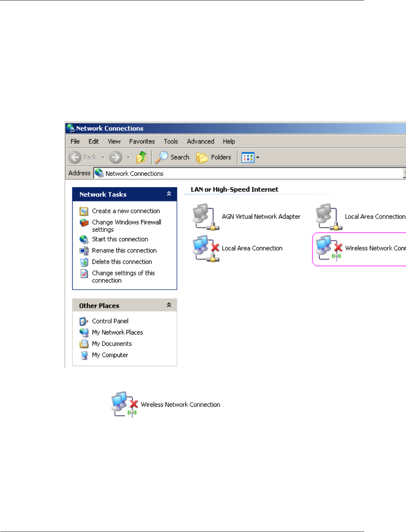Open the Forward history dropdown arrow
This screenshot has width=406, height=532.
[x=128, y=158]
